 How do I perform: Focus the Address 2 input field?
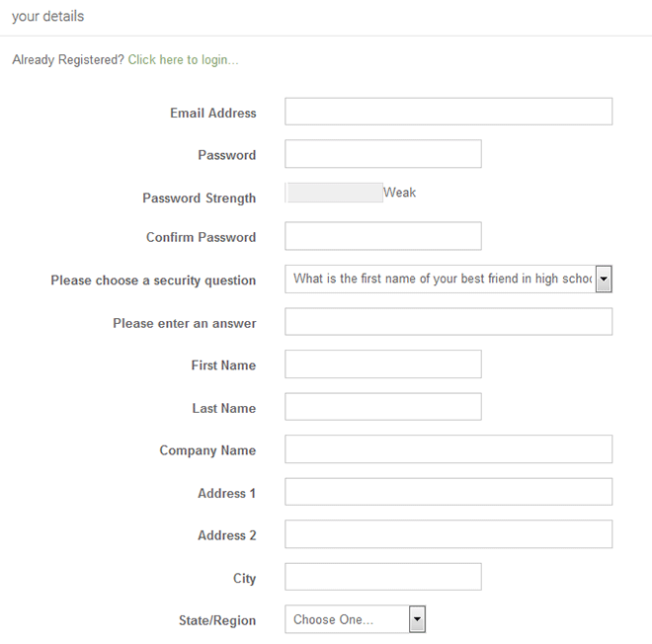(448, 534)
